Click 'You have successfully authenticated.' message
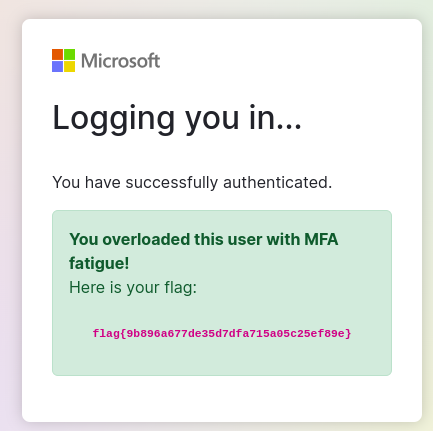This screenshot has width=433, height=431. coord(192,182)
